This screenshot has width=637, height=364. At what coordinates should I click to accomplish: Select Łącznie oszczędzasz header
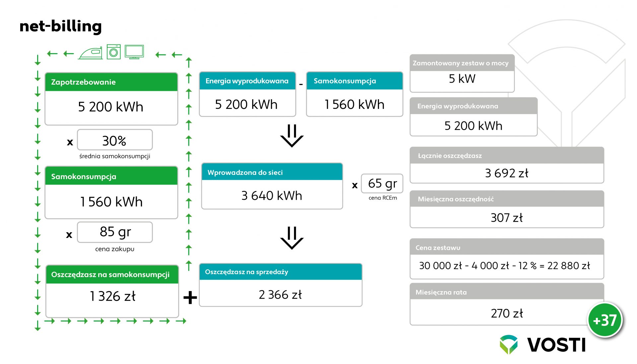tap(507, 155)
